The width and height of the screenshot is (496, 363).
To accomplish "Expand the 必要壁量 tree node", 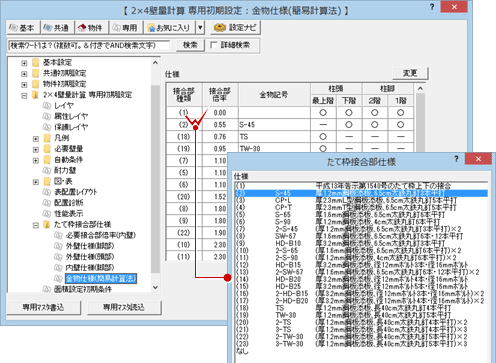I will [x=36, y=149].
